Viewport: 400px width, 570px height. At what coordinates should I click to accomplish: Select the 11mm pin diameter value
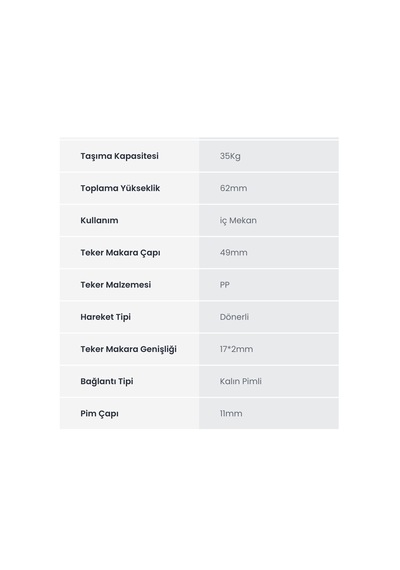(x=231, y=414)
